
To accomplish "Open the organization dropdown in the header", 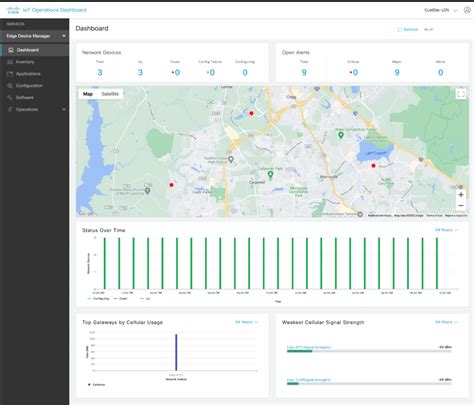I will (x=441, y=10).
